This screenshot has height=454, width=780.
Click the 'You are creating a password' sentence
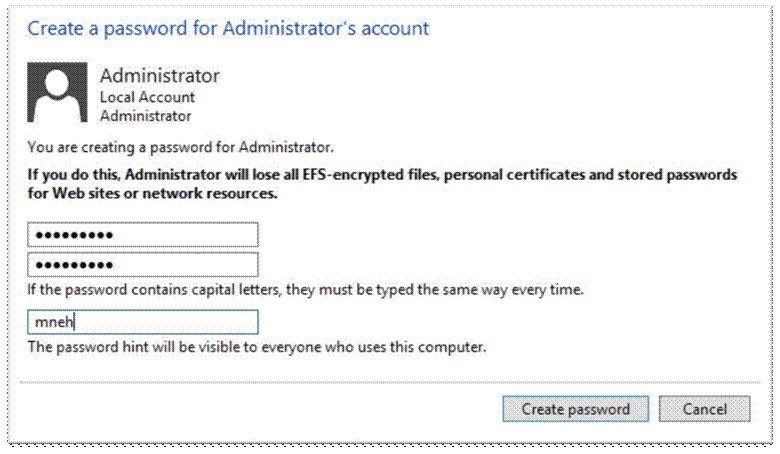point(181,147)
